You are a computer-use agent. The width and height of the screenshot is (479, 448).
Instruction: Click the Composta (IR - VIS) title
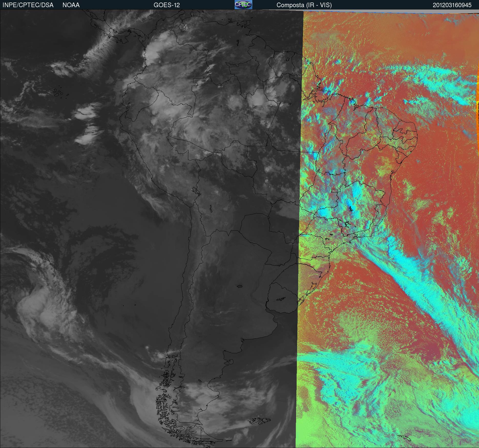304,5
